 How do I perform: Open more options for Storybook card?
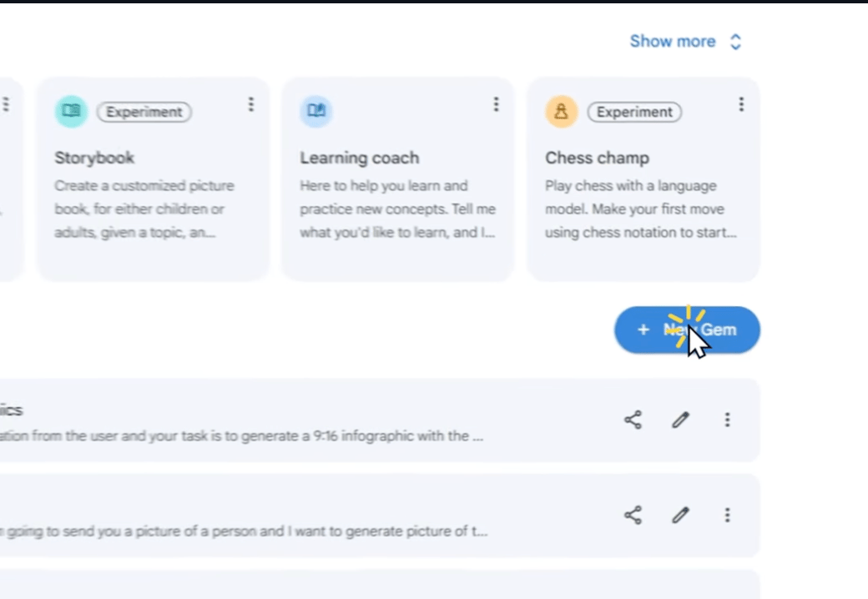point(250,104)
